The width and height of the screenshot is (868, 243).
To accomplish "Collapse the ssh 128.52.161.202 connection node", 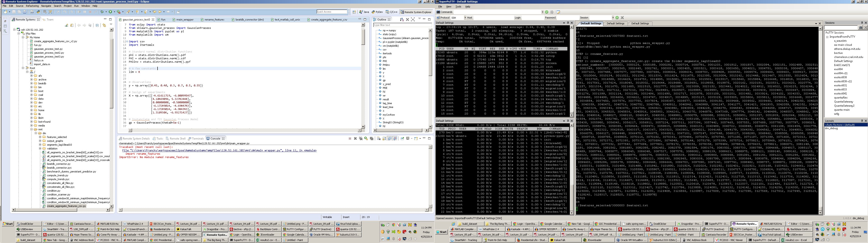I will click(x=14, y=30).
